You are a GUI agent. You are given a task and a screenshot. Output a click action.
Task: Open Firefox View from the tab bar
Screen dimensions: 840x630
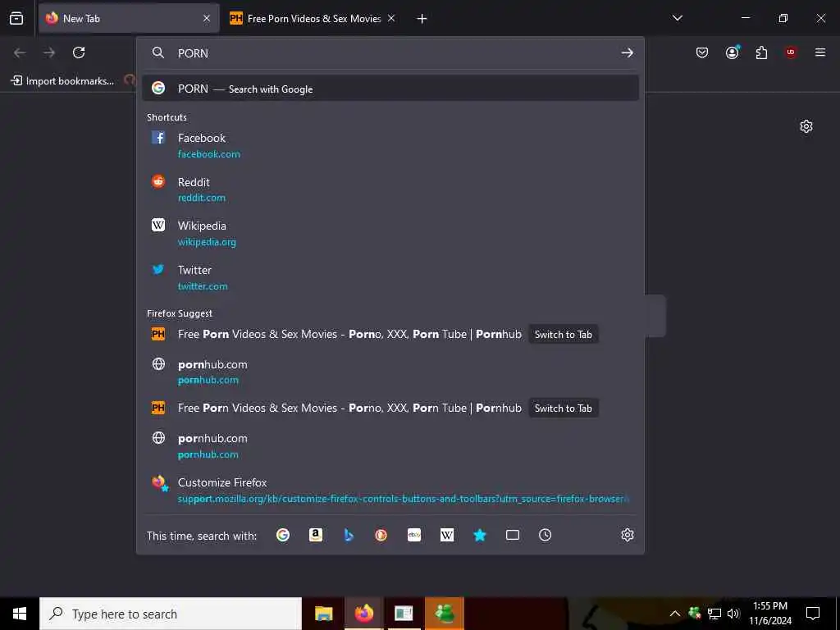tap(16, 18)
